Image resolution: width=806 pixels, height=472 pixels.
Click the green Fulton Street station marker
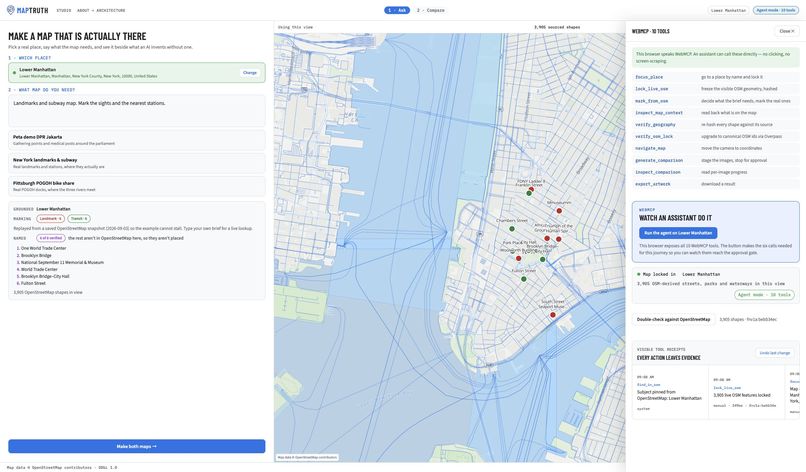click(523, 279)
